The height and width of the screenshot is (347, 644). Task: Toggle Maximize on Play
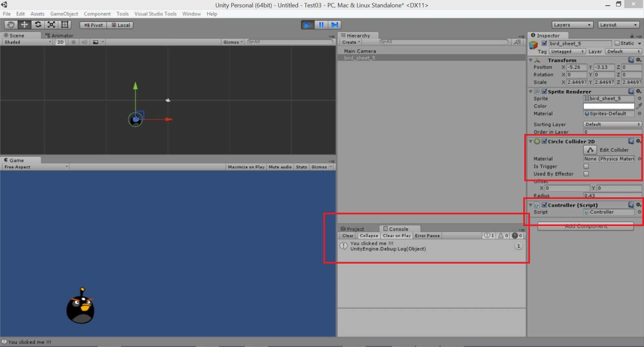(x=246, y=167)
